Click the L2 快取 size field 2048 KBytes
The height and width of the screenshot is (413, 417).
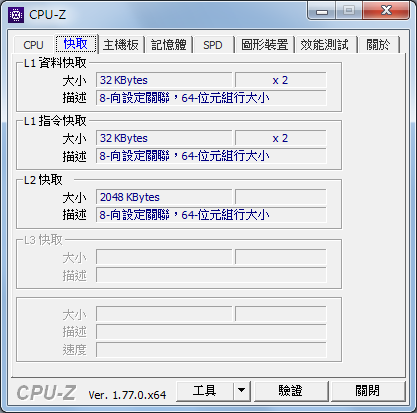point(164,197)
